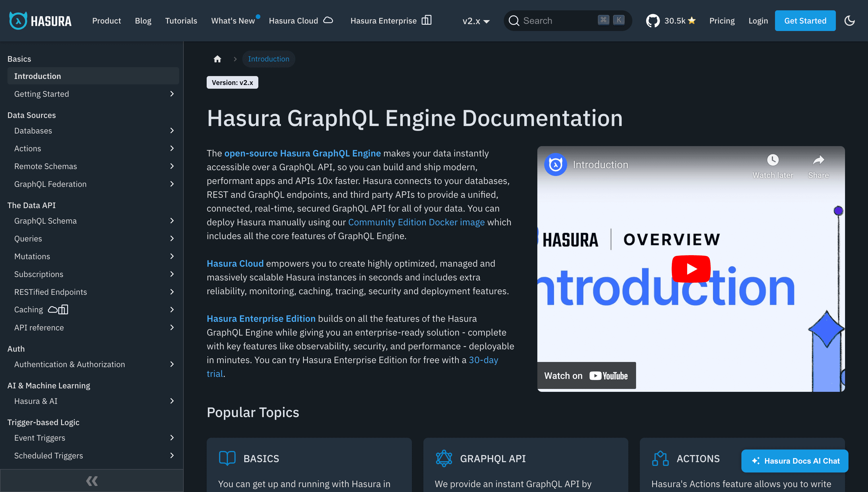Open the v2.x version dropdown

[x=476, y=21]
